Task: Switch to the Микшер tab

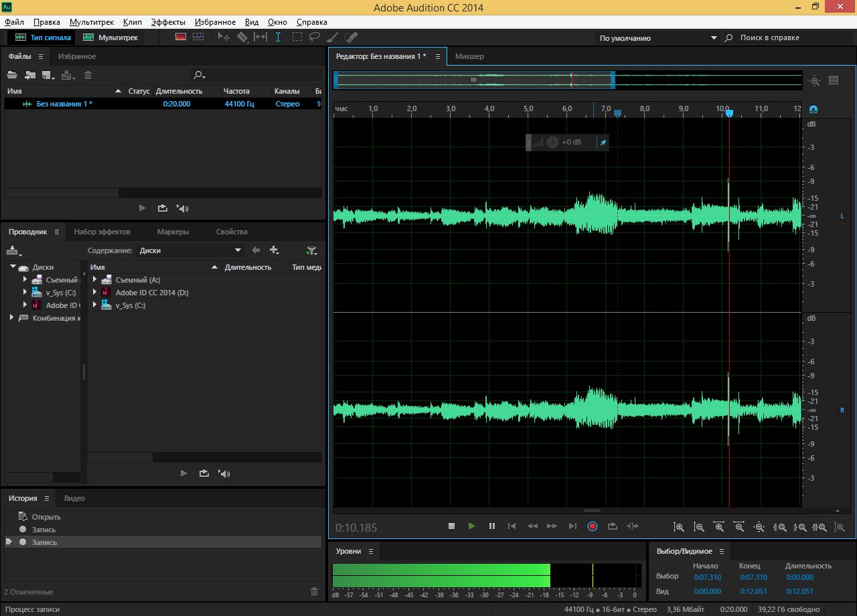Action: point(469,56)
